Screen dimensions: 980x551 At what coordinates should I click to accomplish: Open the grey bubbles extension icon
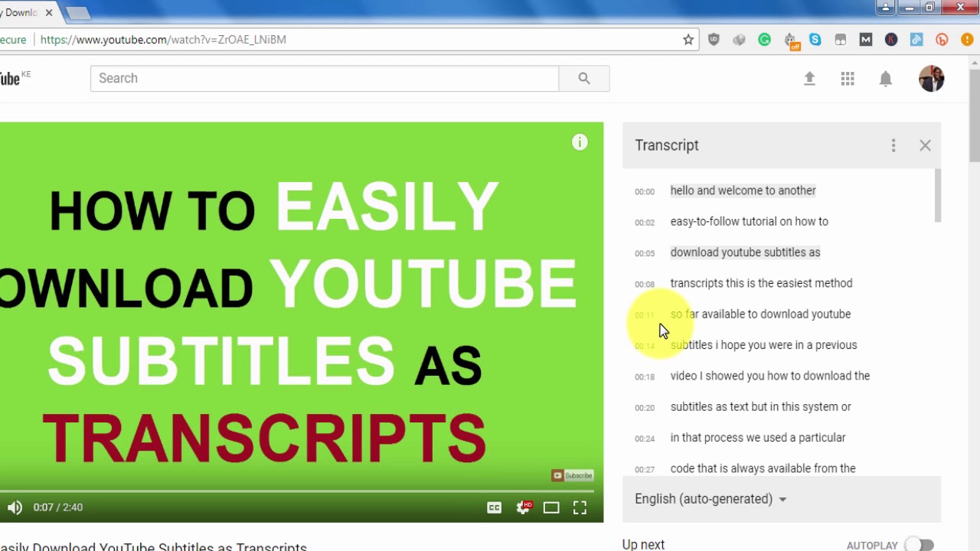tap(739, 40)
